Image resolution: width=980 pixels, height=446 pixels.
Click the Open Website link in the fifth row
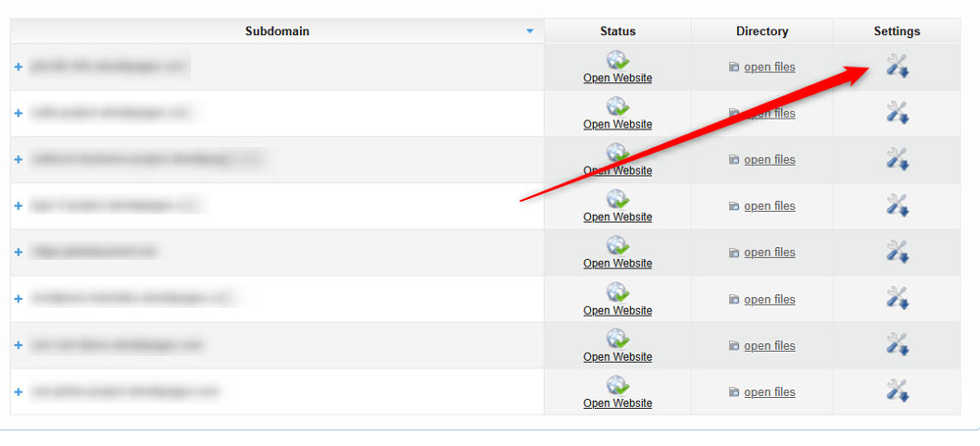pos(617,264)
